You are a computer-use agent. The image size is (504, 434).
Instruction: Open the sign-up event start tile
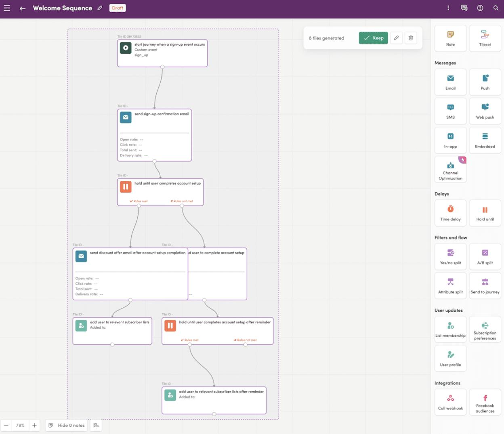[x=162, y=53]
